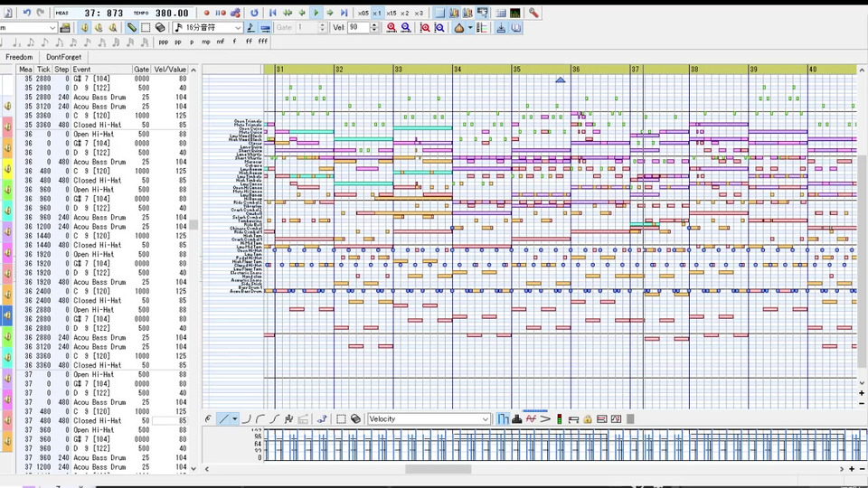Toggle the loop playback icon
Viewport: 868px width, 488px height.
254,13
